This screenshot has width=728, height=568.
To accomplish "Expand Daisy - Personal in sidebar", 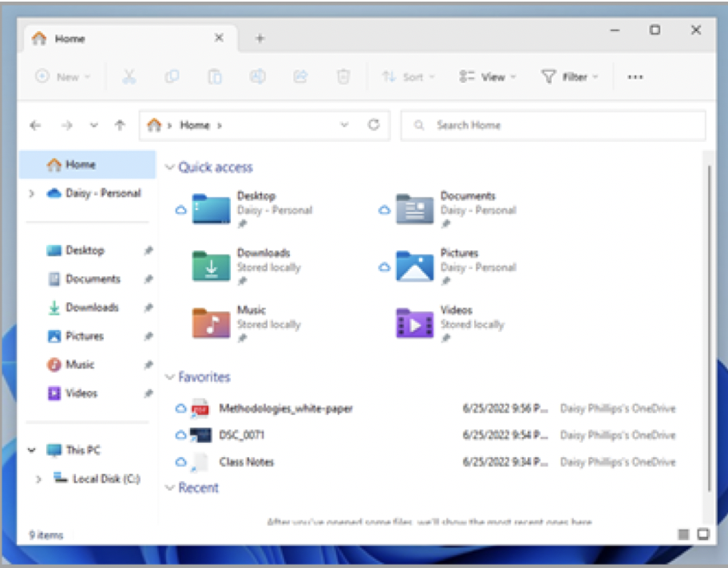I will point(32,194).
